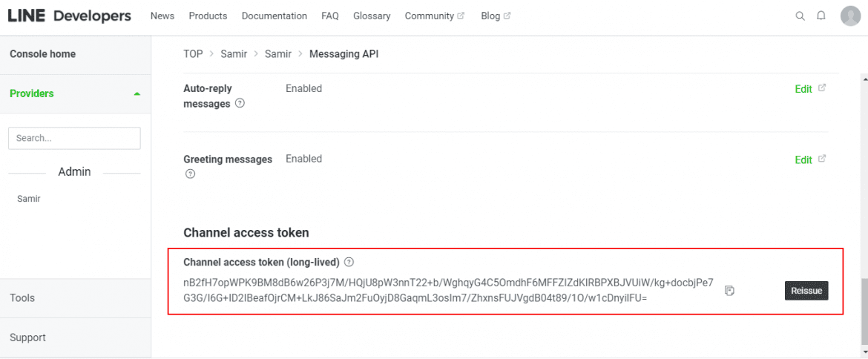Open the user profile avatar
Image resolution: width=868 pixels, height=359 pixels.
[850, 16]
